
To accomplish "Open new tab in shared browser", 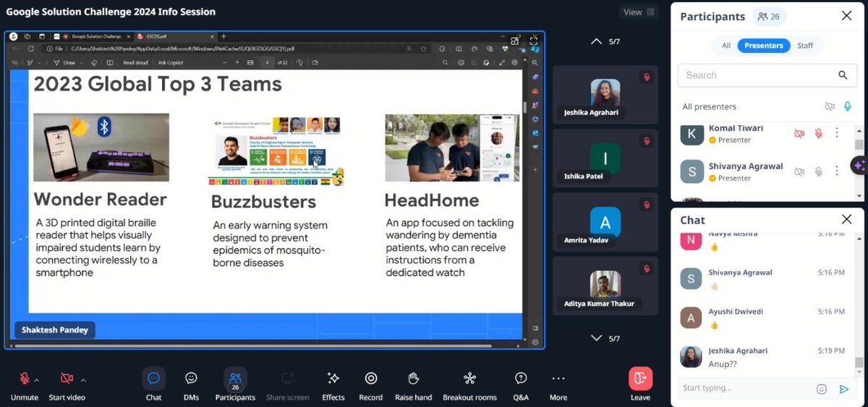I will coord(224,36).
